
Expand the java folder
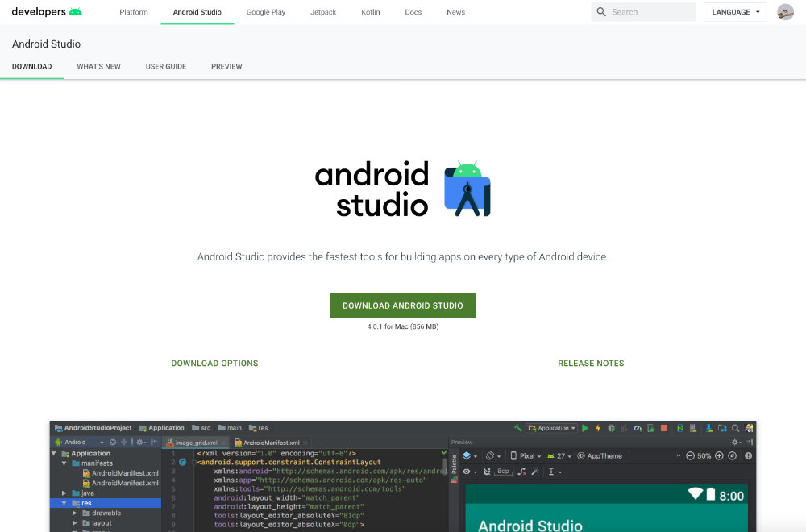[x=64, y=493]
